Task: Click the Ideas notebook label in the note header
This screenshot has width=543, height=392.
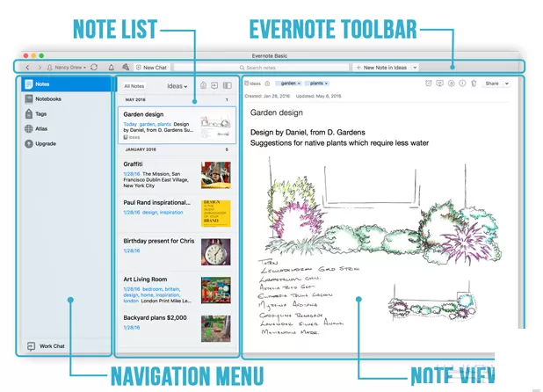Action: click(x=252, y=83)
